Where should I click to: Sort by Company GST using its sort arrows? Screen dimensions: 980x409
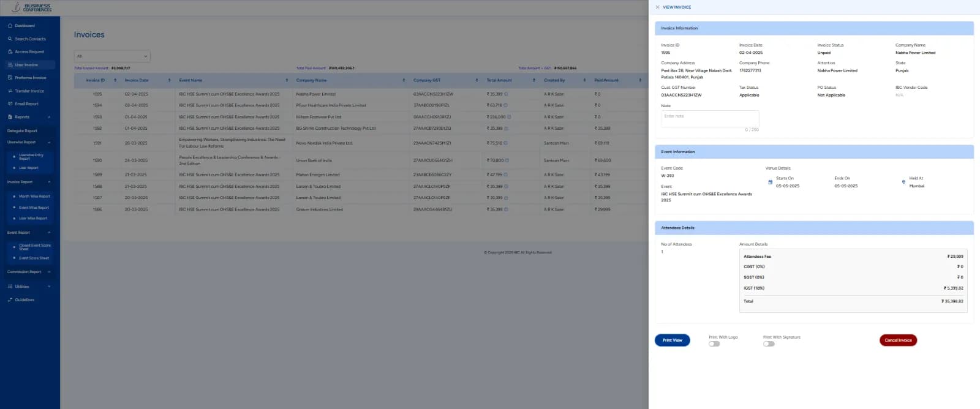(477, 80)
